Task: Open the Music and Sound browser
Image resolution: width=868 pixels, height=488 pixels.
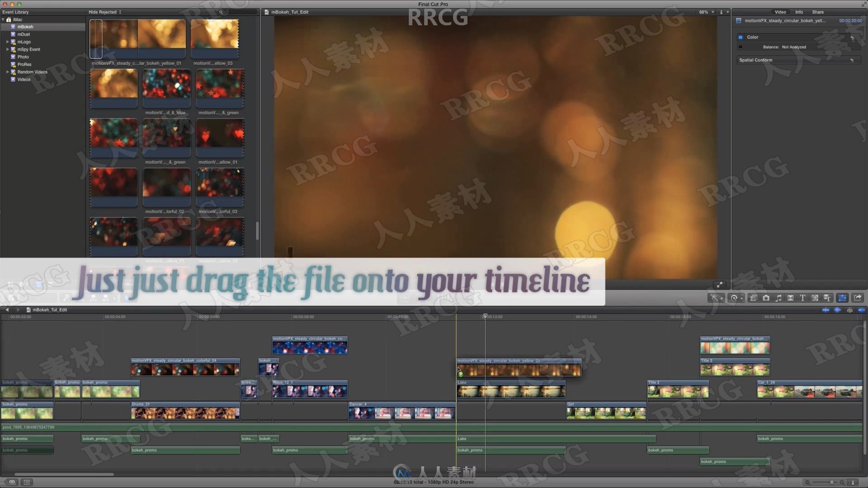Action: pyautogui.click(x=778, y=298)
